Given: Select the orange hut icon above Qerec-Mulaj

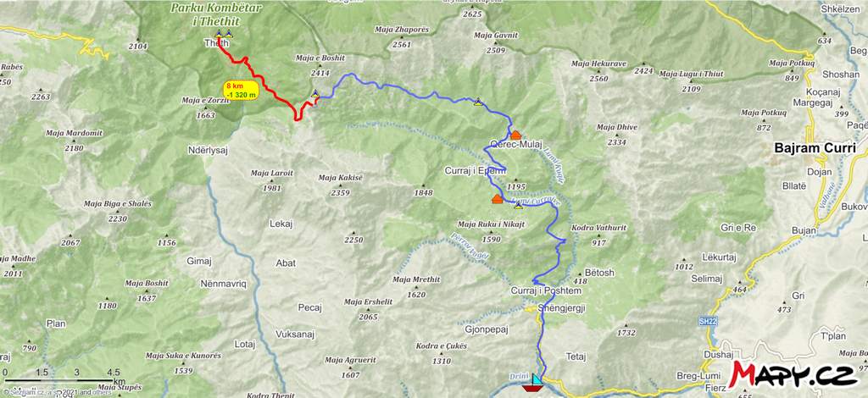Looking at the screenshot, I should coord(515,135).
